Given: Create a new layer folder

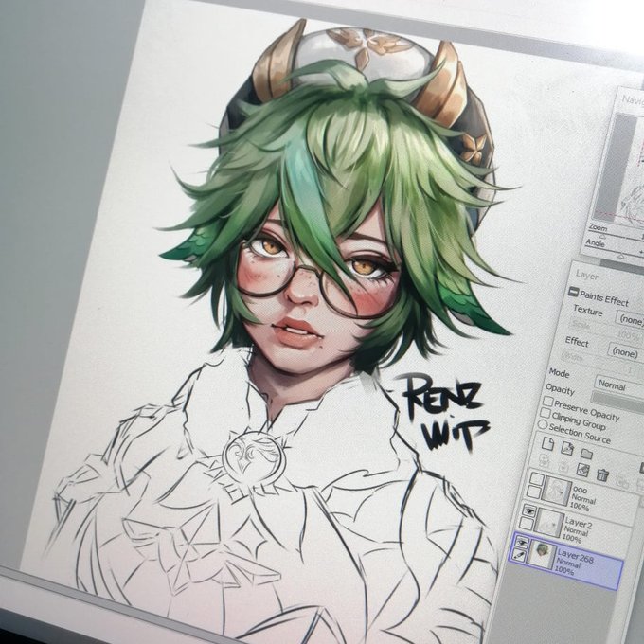Looking at the screenshot, I should click(586, 453).
